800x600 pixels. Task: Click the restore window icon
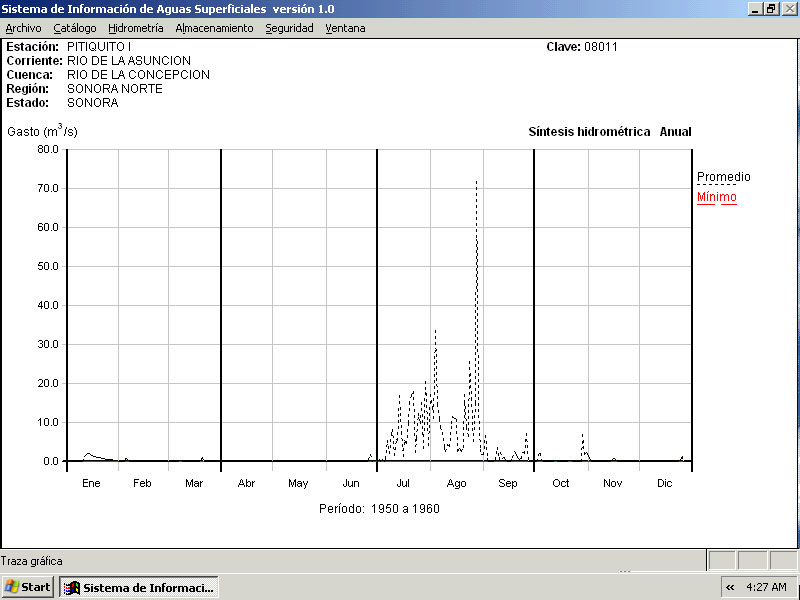(x=771, y=8)
